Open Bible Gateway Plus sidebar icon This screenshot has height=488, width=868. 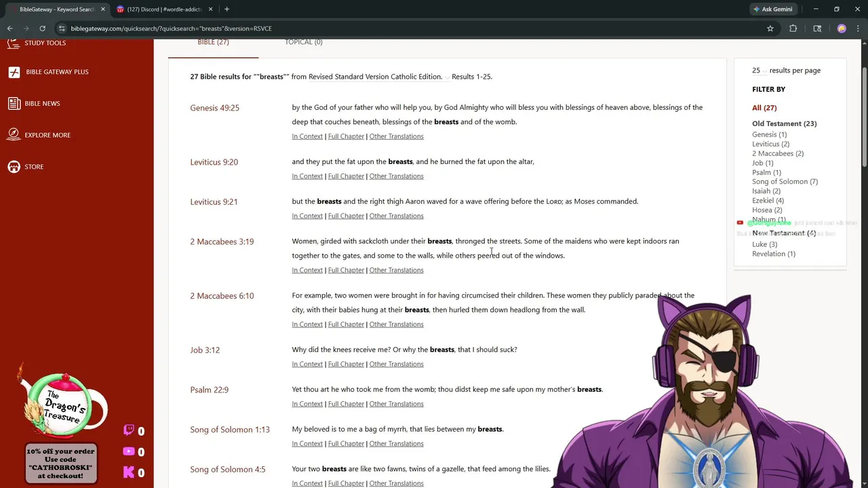tap(14, 72)
